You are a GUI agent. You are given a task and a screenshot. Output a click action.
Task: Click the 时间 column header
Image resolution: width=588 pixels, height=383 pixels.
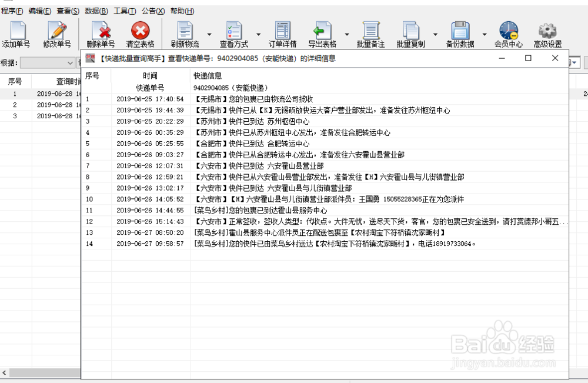pos(151,76)
